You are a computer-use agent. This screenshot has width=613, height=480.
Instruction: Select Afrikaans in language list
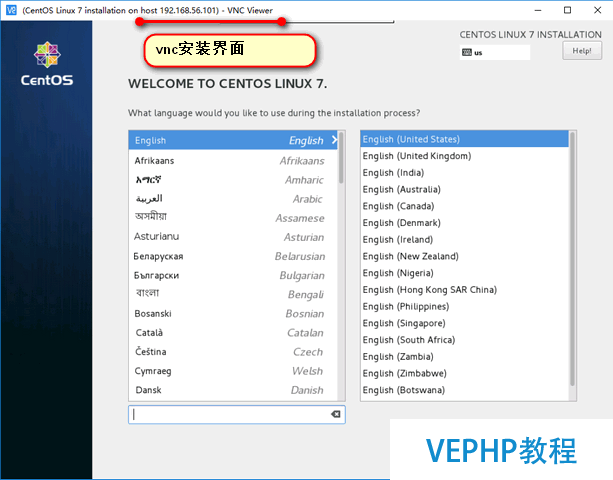click(x=233, y=161)
